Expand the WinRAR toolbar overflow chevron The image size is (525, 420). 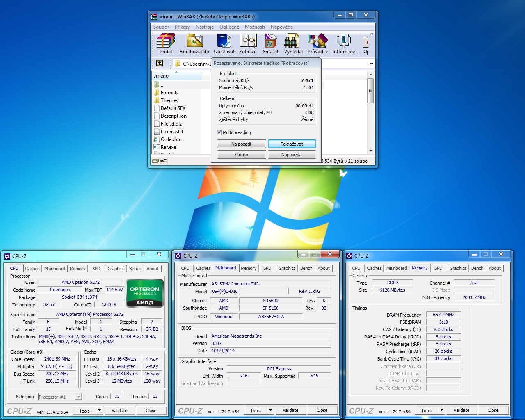click(372, 34)
